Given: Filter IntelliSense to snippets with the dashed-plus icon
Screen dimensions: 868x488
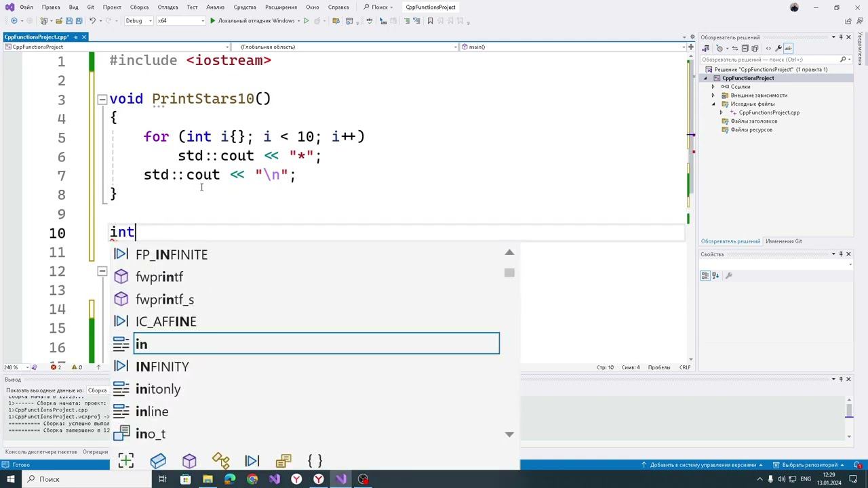Looking at the screenshot, I should tap(126, 461).
